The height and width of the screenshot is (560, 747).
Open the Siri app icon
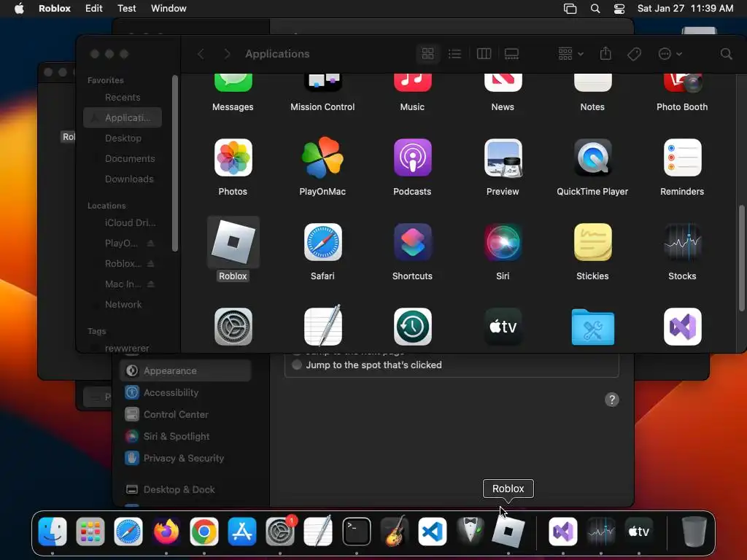pyautogui.click(x=503, y=242)
